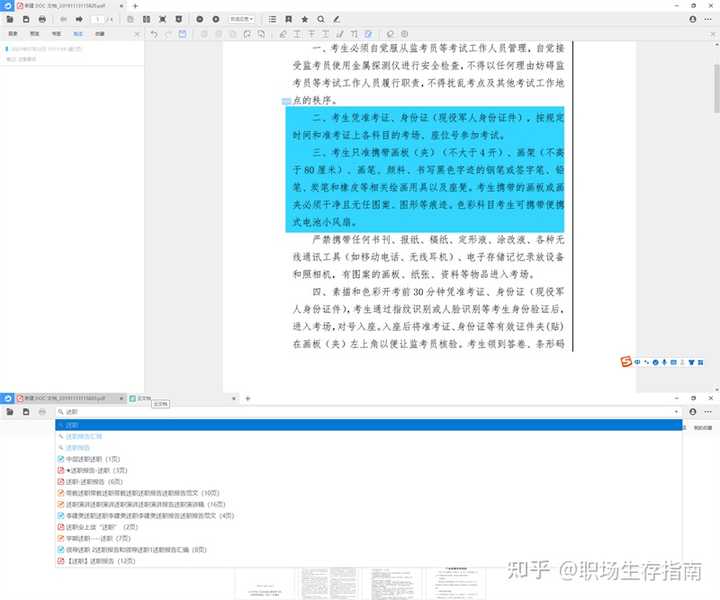Click the print icon in top window toolbar
The image size is (720, 600).
[42, 19]
